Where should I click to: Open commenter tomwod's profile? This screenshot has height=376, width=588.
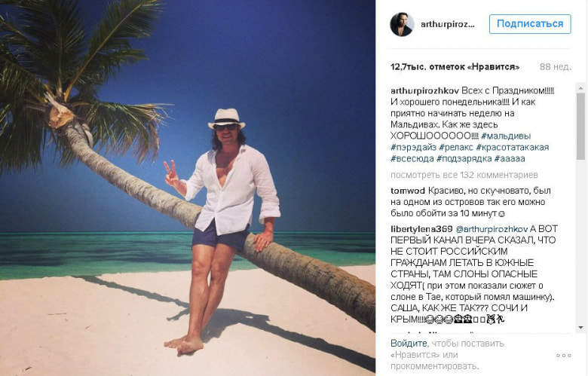pyautogui.click(x=407, y=191)
